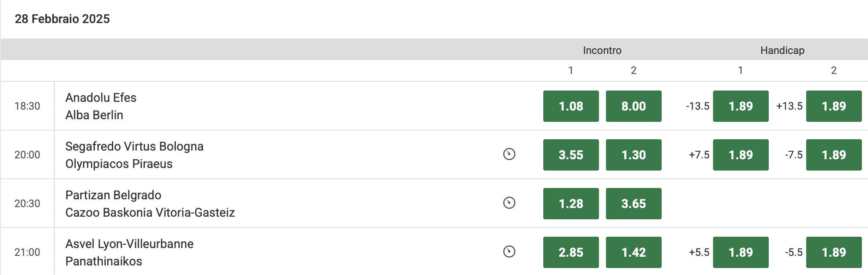Click clock icon for Asvel Lyon-Villeurbanne match

tap(509, 252)
